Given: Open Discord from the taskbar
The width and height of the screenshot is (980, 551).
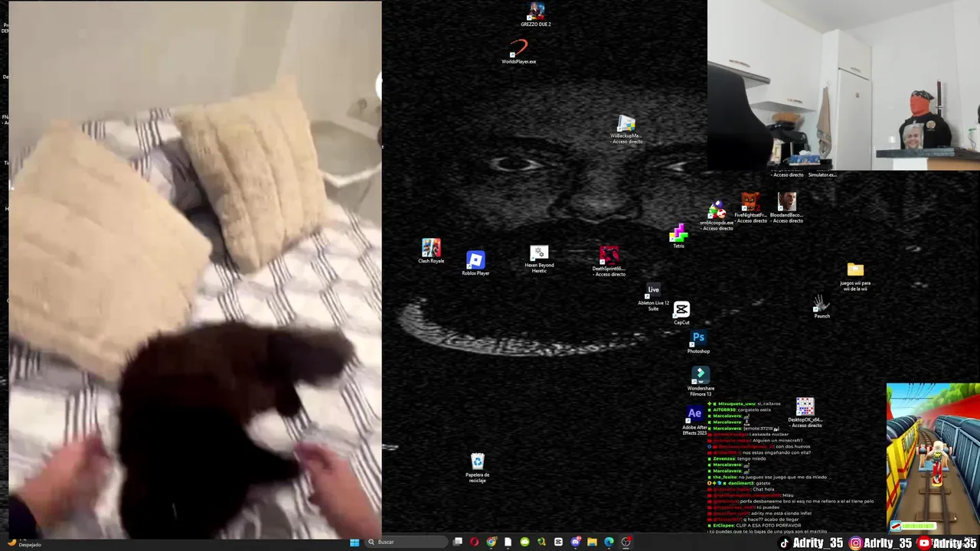Looking at the screenshot, I should [x=575, y=542].
